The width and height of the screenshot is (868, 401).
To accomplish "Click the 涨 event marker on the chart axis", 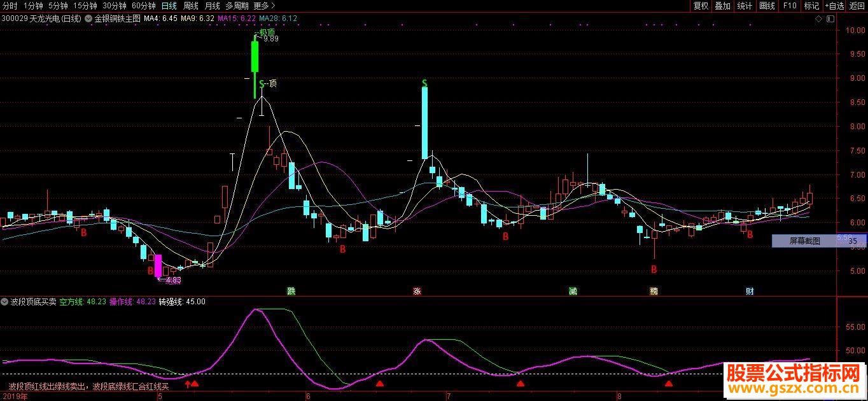I will coord(417,292).
